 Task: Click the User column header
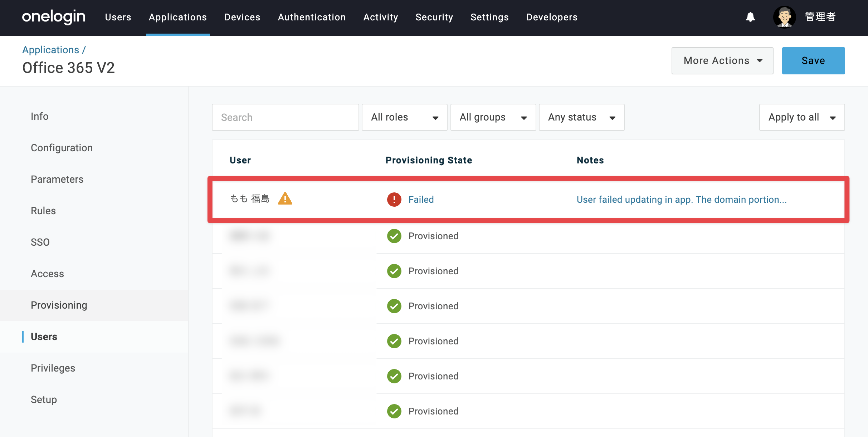[240, 160]
